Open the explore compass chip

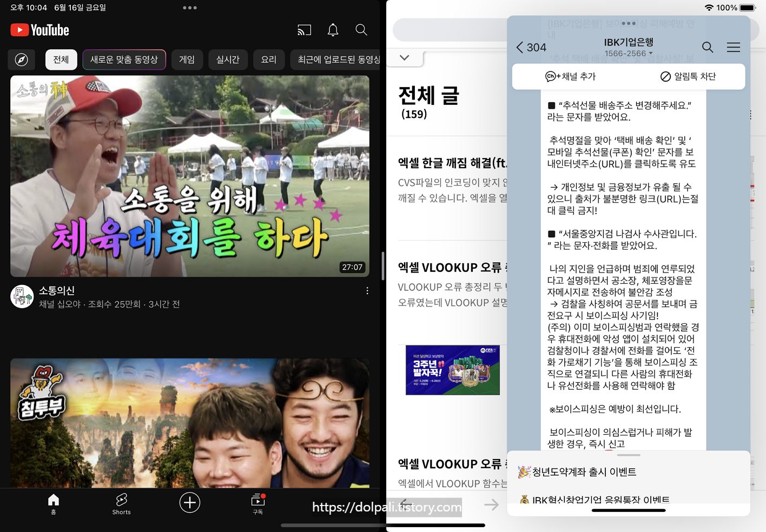[x=22, y=59]
